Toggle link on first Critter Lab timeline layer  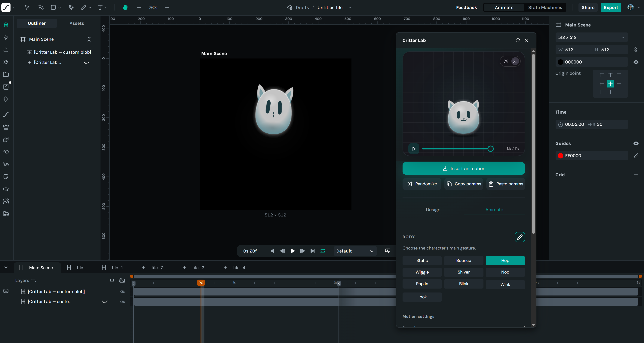coord(122,292)
